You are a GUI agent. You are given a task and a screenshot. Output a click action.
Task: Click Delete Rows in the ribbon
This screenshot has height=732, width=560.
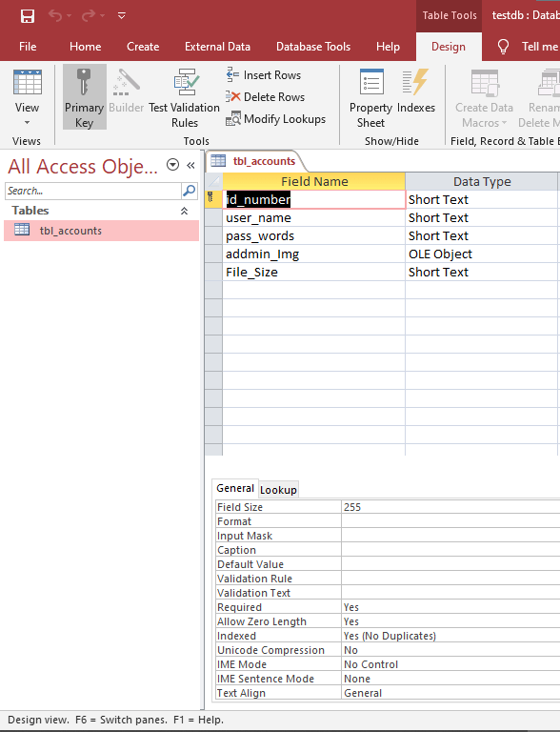[265, 97]
